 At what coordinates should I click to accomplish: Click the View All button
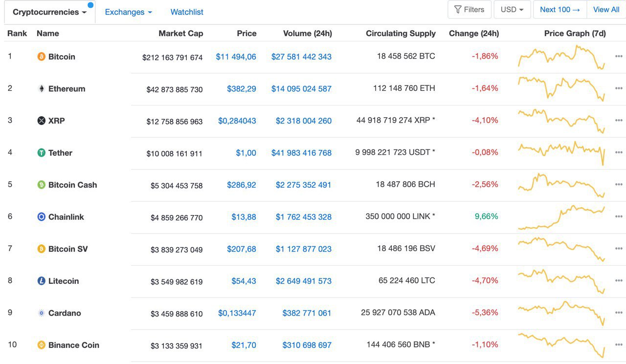coord(606,9)
